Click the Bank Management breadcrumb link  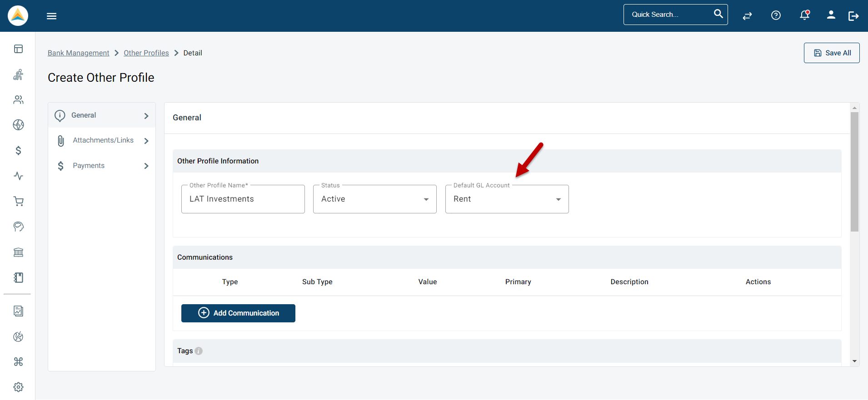coord(78,53)
